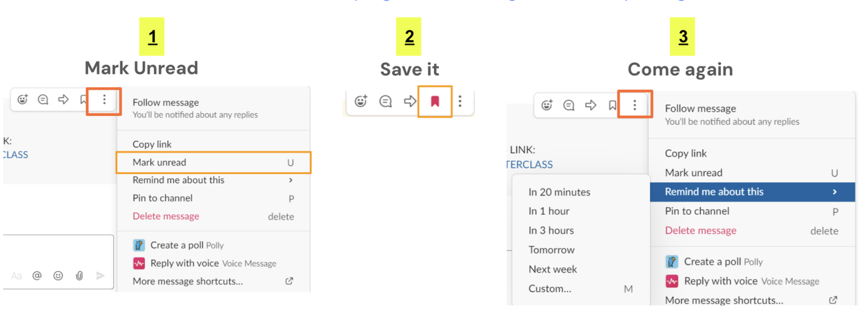Click the @ mention icon in the message composer
This screenshot has height=328, width=868.
pyautogui.click(x=37, y=276)
